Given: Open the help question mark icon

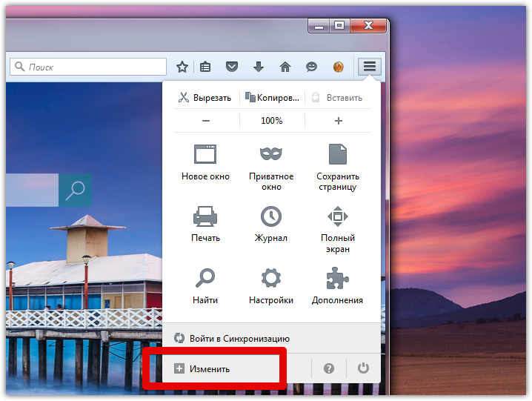Looking at the screenshot, I should click(329, 368).
